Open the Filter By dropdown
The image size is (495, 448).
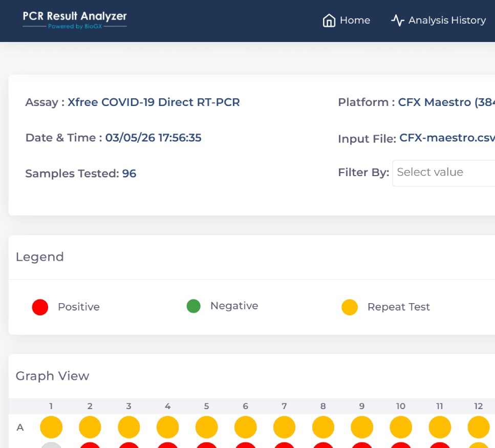click(x=443, y=173)
